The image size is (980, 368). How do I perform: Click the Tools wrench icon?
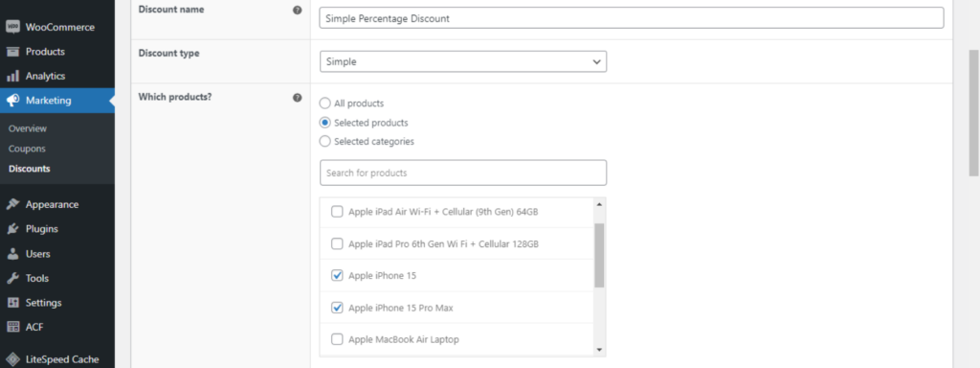12,279
